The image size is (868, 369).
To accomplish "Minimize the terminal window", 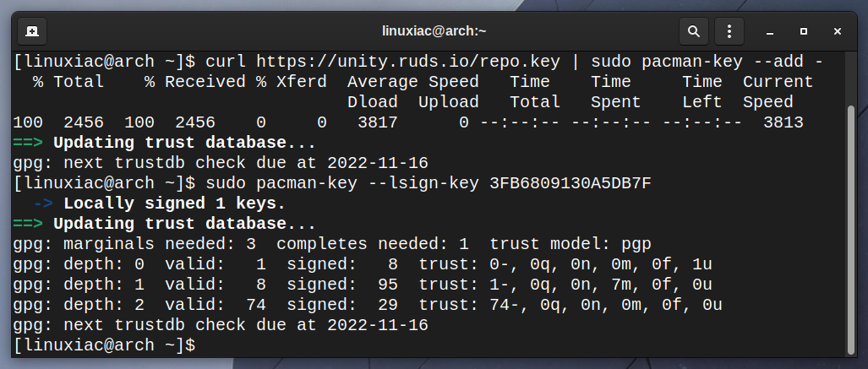I will coord(769,32).
